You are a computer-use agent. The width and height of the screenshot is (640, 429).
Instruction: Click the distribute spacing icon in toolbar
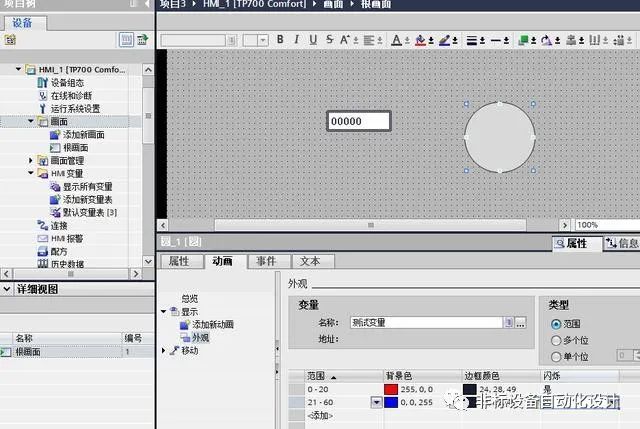click(x=595, y=40)
